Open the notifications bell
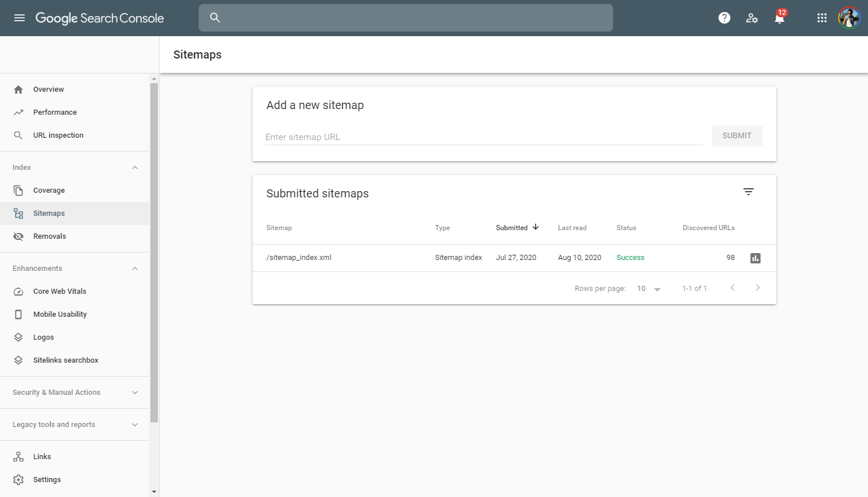 [779, 18]
